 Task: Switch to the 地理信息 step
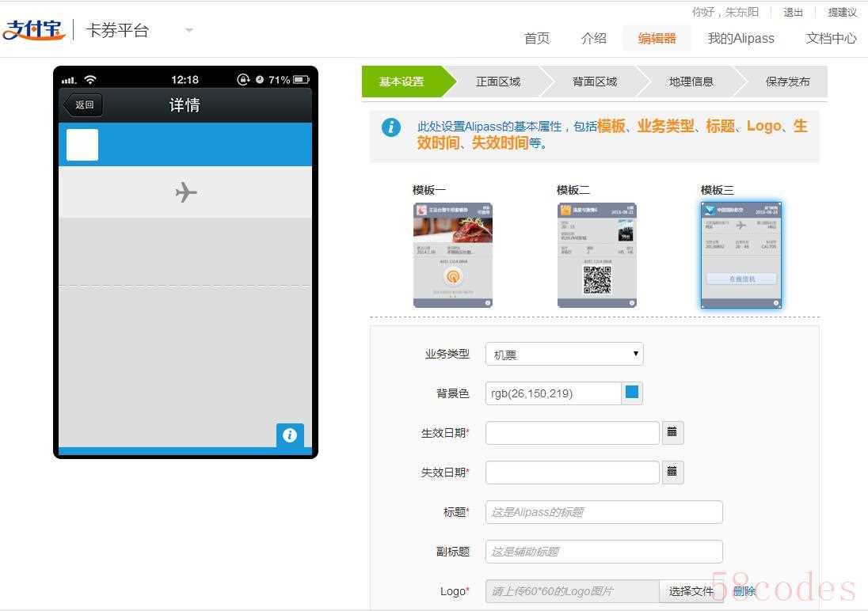click(x=691, y=82)
